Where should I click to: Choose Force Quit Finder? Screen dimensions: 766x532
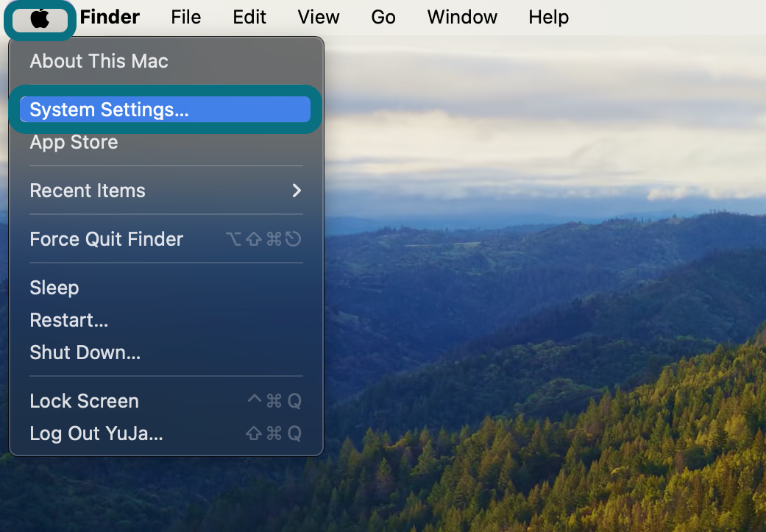tap(165, 239)
